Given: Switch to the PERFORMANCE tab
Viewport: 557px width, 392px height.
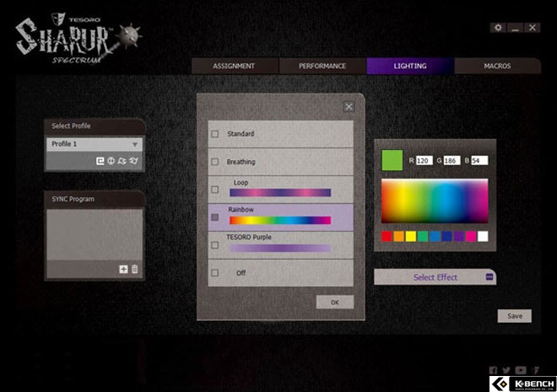Looking at the screenshot, I should (322, 66).
